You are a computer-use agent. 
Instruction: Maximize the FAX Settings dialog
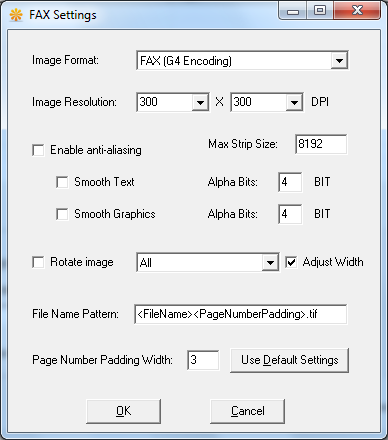[x=320, y=11]
